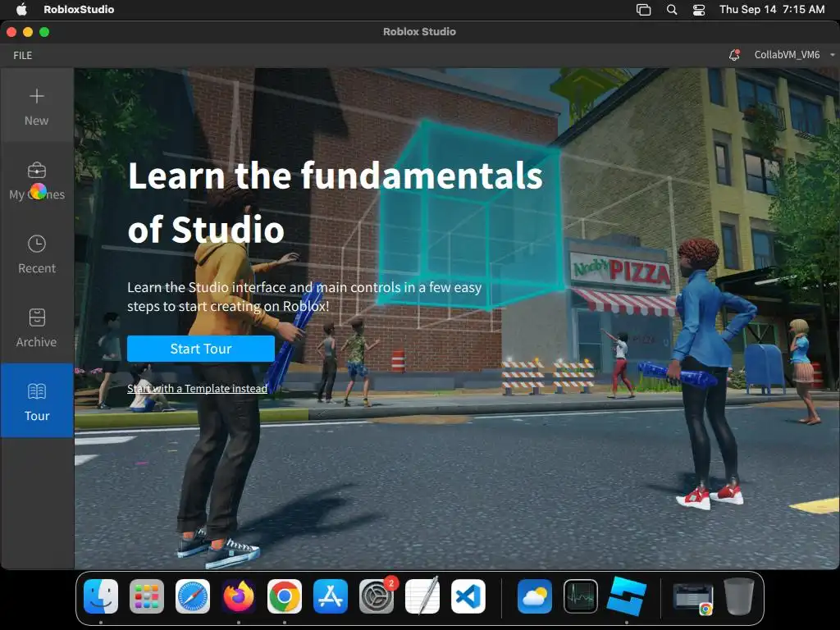Open the New tab in the sidebar
Viewport: 840px width, 630px height.
pos(36,106)
